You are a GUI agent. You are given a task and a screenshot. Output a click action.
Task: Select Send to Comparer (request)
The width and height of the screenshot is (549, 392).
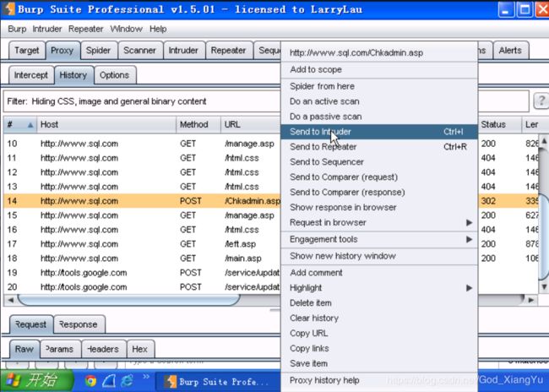(x=379, y=177)
